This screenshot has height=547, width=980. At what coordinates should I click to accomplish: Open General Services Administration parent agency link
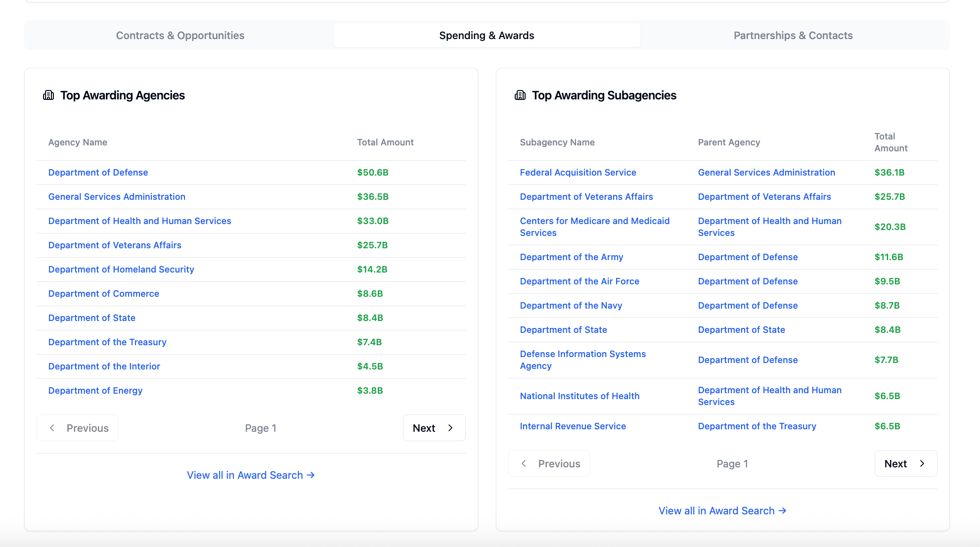(766, 172)
